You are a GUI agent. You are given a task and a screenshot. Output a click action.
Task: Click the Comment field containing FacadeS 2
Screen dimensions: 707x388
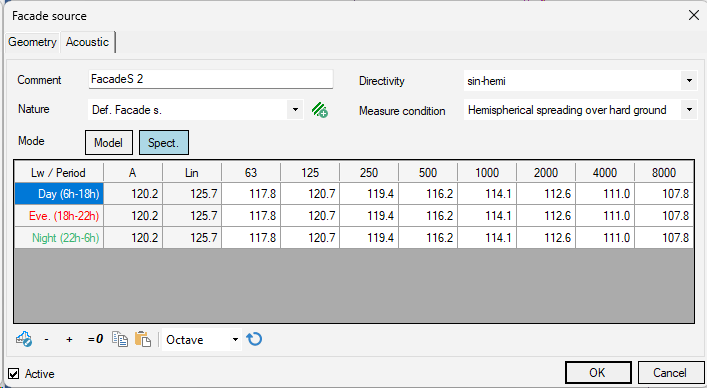[211, 79]
